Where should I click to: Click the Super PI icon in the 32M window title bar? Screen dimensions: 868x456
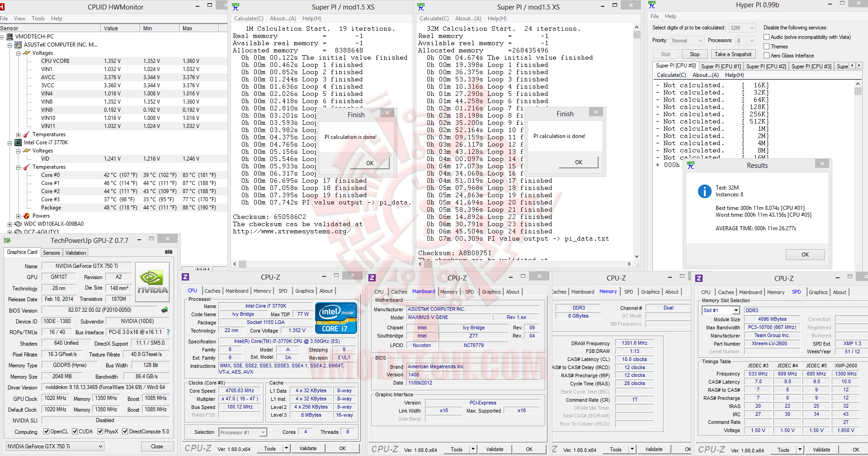click(x=421, y=7)
